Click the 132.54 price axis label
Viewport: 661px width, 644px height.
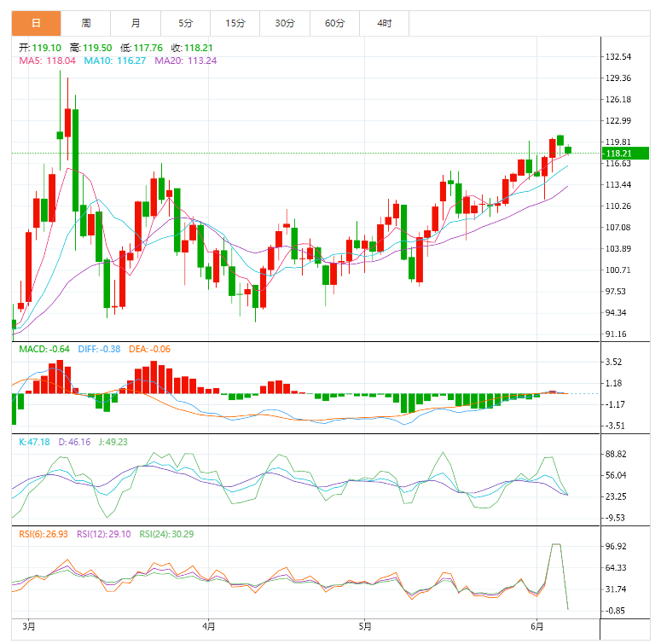(x=618, y=57)
